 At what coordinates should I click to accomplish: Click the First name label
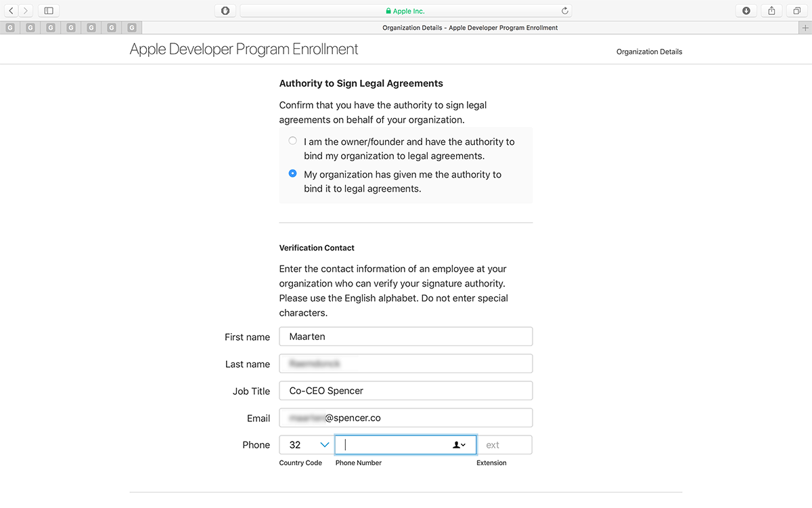[247, 337]
